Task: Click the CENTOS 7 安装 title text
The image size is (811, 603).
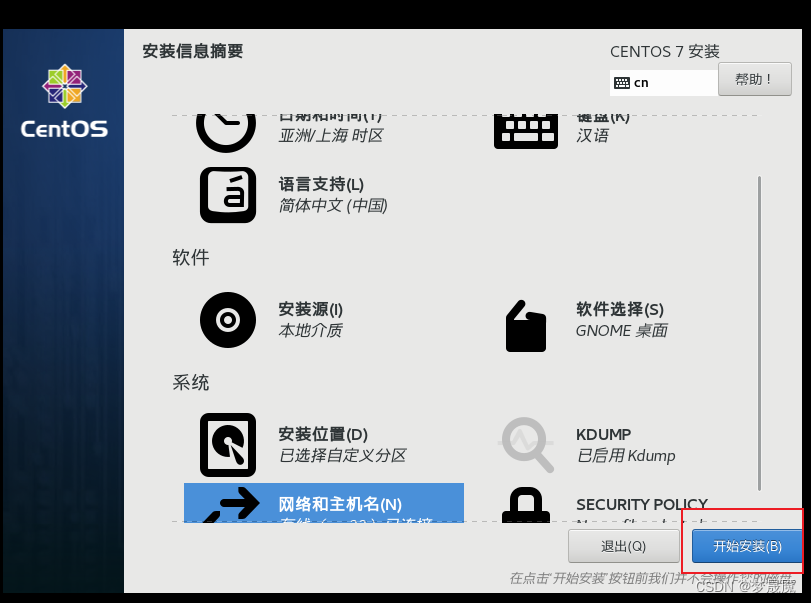Action: click(x=665, y=52)
